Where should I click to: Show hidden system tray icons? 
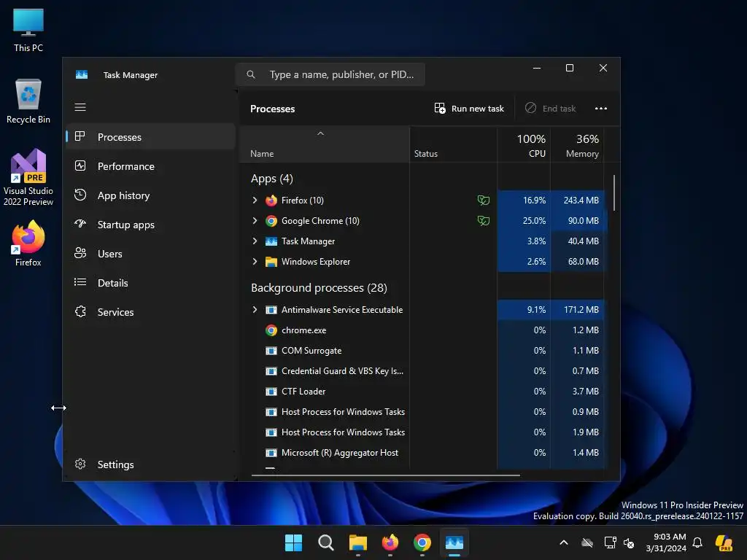(x=564, y=542)
